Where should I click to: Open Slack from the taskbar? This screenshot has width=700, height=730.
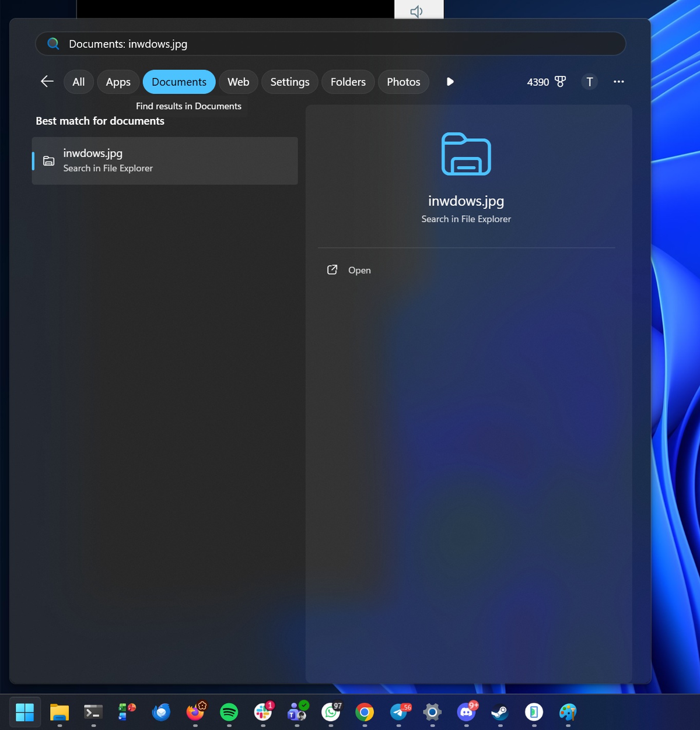click(x=263, y=712)
